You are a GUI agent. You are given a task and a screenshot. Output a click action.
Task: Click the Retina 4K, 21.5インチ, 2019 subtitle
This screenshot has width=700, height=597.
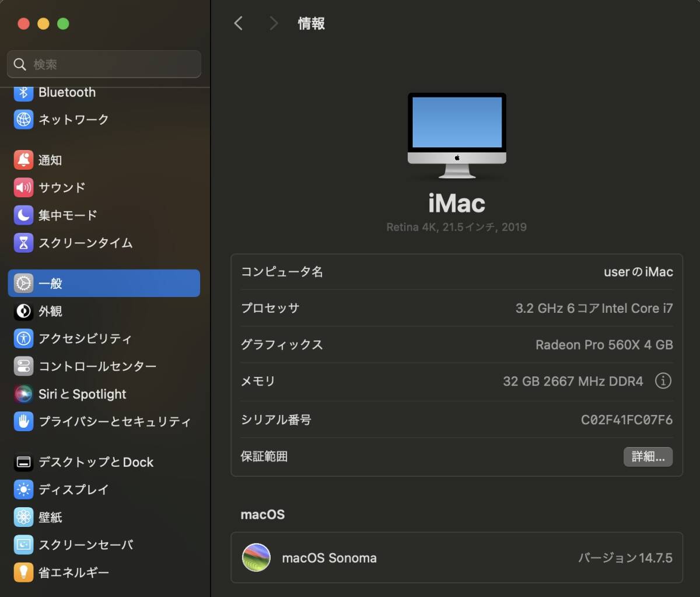pyautogui.click(x=457, y=227)
